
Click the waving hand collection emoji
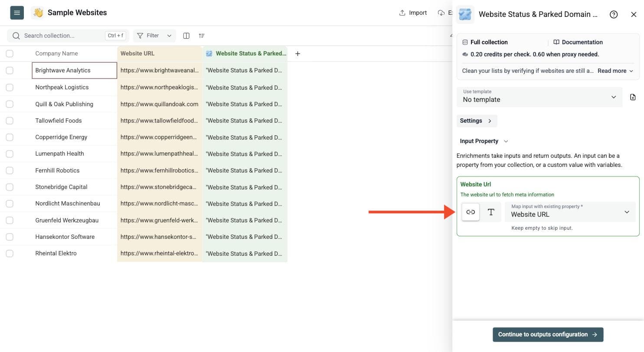point(38,13)
